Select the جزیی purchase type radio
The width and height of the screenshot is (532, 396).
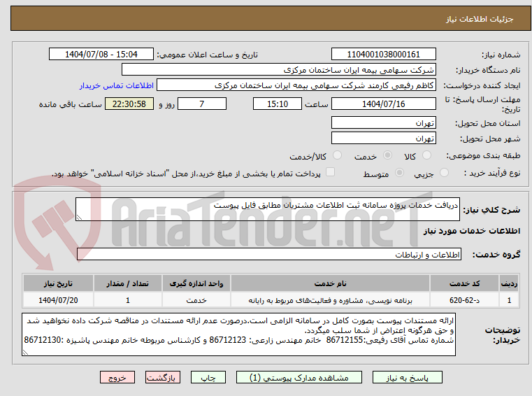pos(444,173)
